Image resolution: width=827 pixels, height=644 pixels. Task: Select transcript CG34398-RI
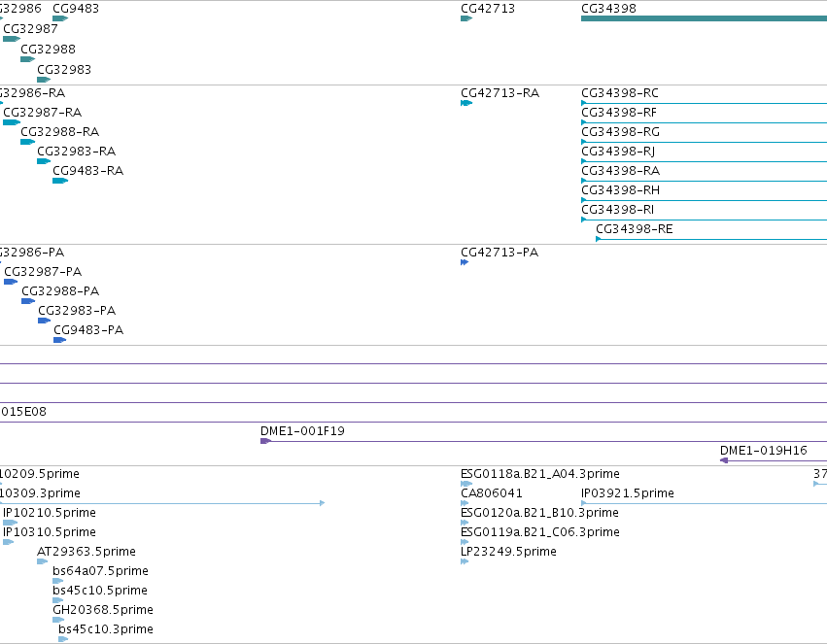(x=704, y=220)
